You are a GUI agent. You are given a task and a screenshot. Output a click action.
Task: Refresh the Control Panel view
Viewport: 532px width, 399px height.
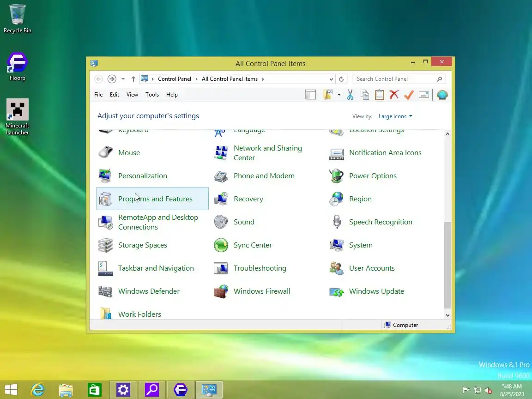click(x=341, y=79)
